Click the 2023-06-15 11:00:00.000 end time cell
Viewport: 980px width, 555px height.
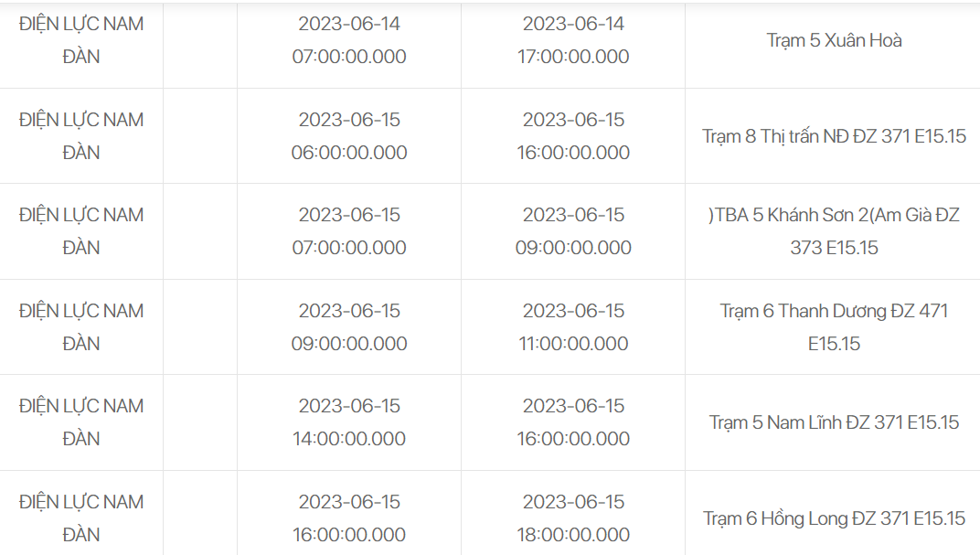tap(573, 327)
